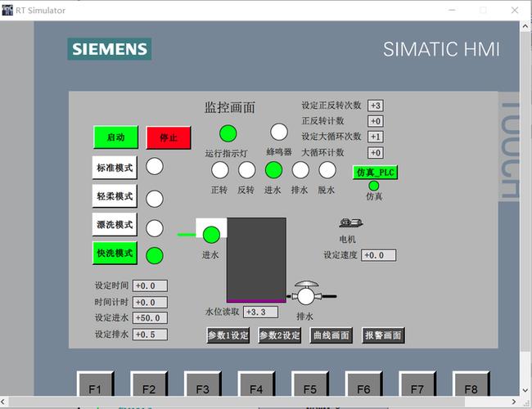Image resolution: width=532 pixels, height=409 pixels.
Task: Click the 设定速度 input field
Action: pos(378,255)
